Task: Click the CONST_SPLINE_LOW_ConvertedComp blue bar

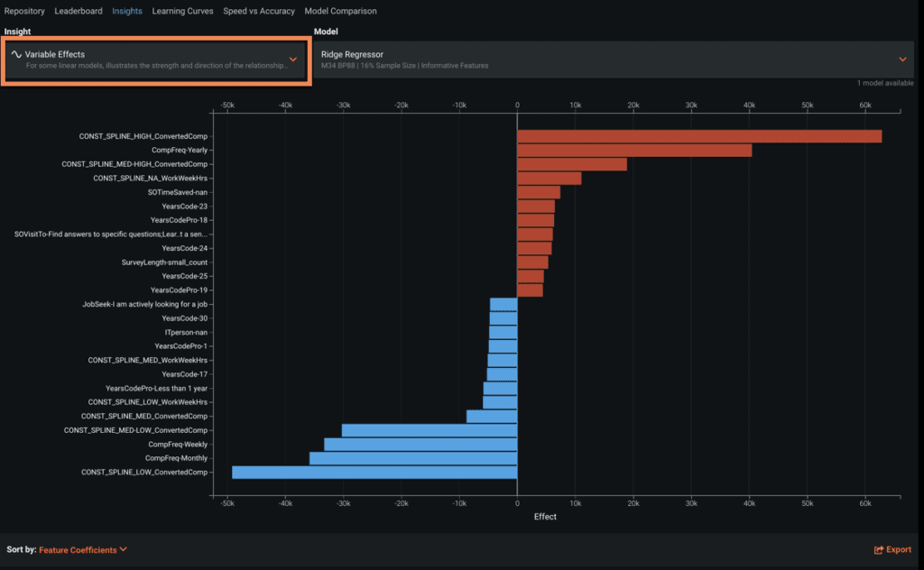Action: 374,473
